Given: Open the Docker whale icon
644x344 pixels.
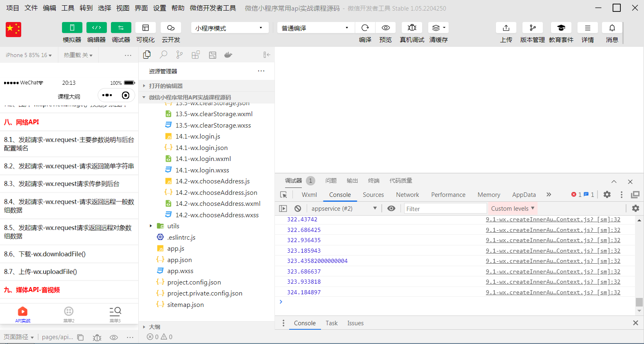Looking at the screenshot, I should tap(228, 55).
